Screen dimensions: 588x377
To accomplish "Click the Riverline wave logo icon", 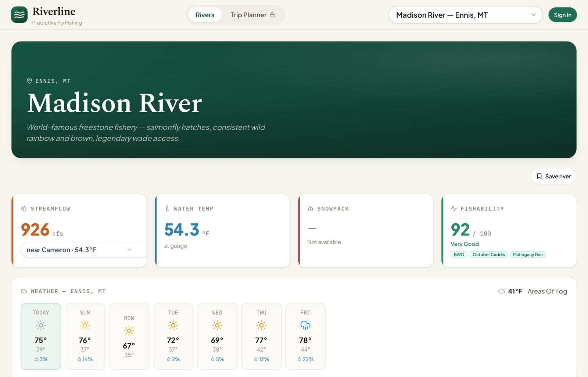I will 19,15.
